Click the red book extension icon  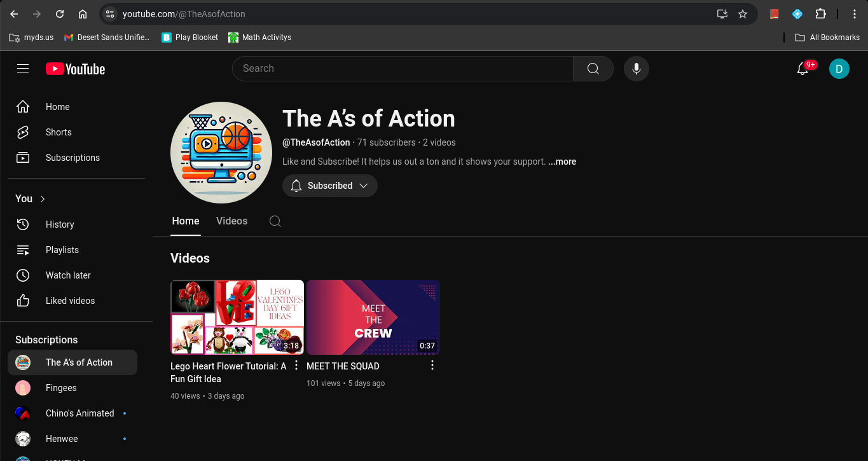click(x=774, y=14)
